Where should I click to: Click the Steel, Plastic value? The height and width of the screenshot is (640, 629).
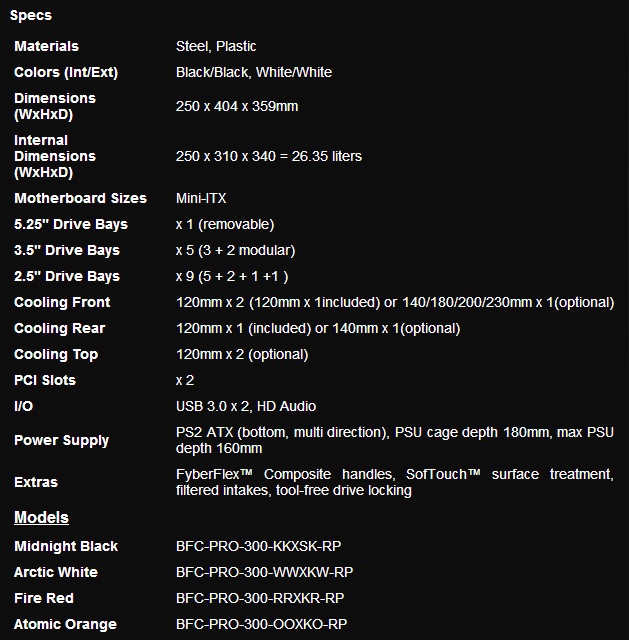216,46
